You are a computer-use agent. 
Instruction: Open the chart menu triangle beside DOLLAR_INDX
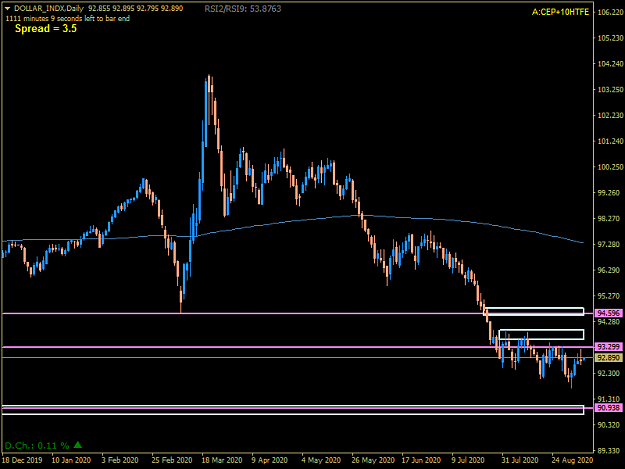coord(7,8)
